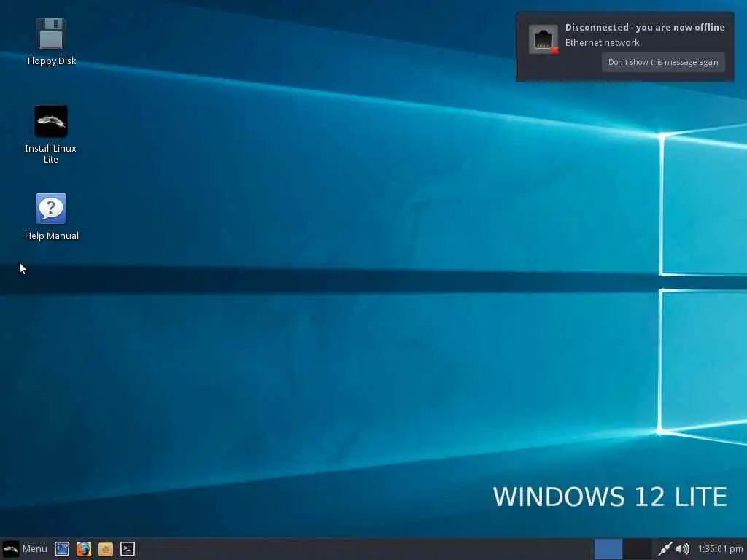Launch the terminal from the taskbar
This screenshot has width=747, height=560.
(x=128, y=549)
